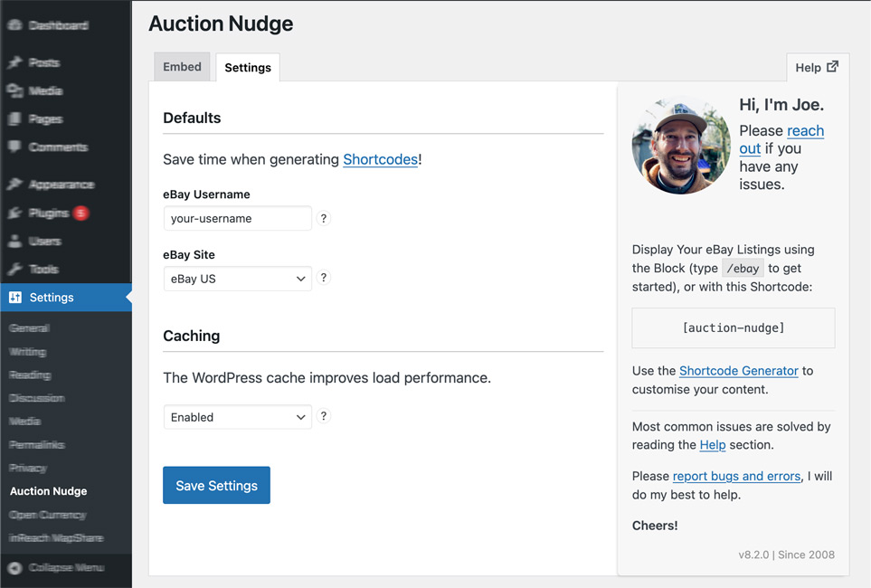
Task: Open the Shortcode Generator link
Action: tap(738, 371)
